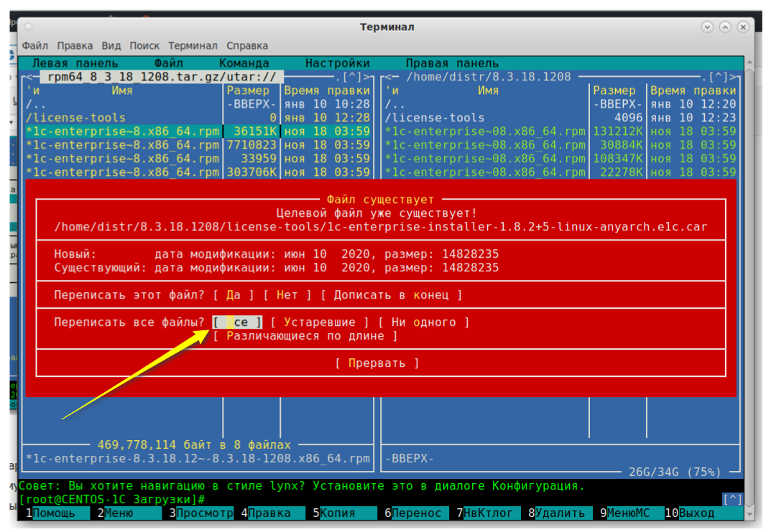Overwrite all files with Все button
Screen dimensions: 766x532
(237, 322)
